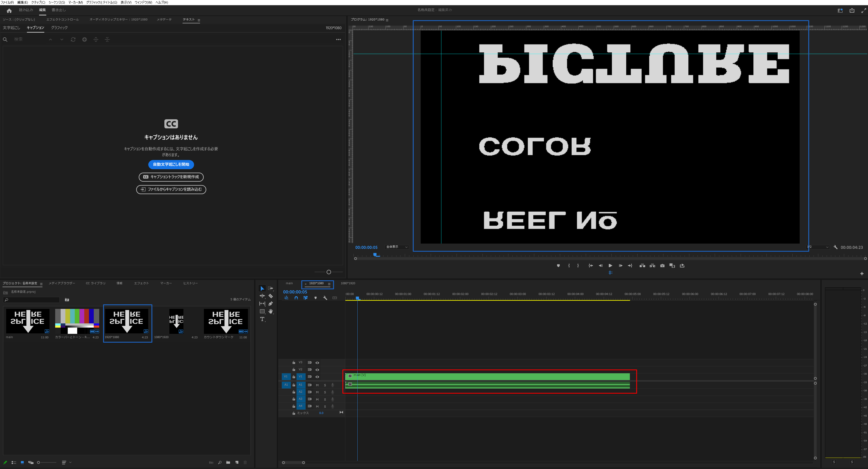Viewport: 868px width, 469px height.
Task: Toggle the lock on the V2 track
Action: coord(294,370)
